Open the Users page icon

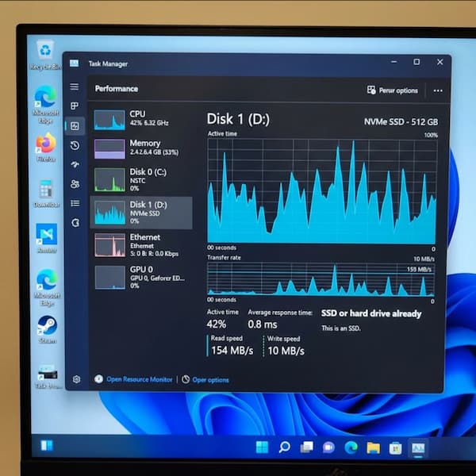(x=75, y=184)
